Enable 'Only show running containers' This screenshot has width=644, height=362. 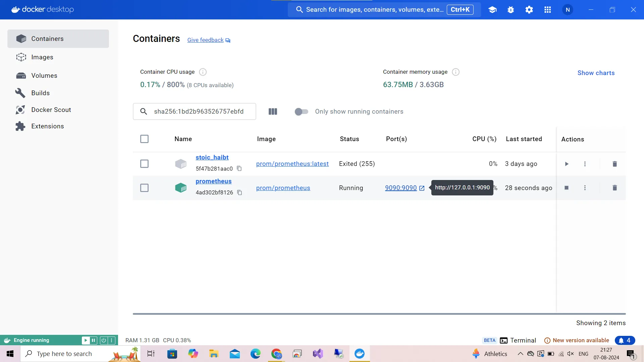(302, 112)
